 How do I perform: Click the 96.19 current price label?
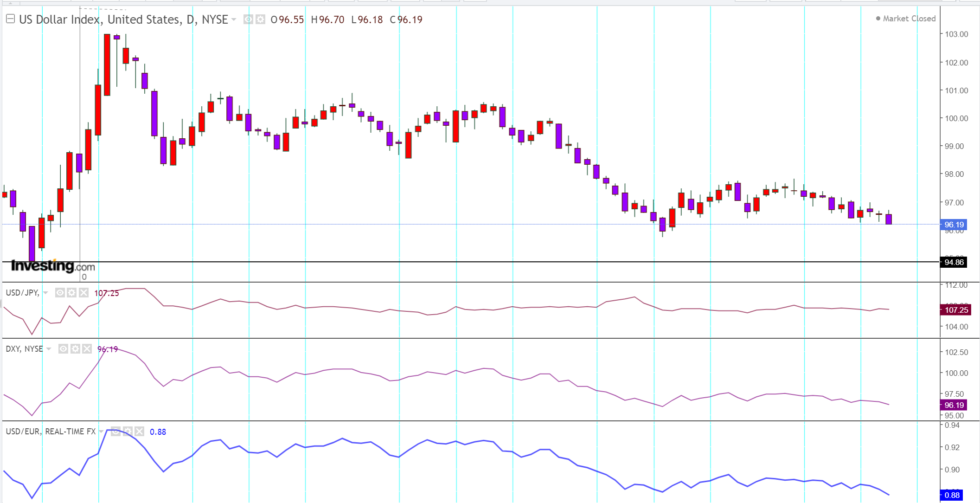tap(954, 225)
